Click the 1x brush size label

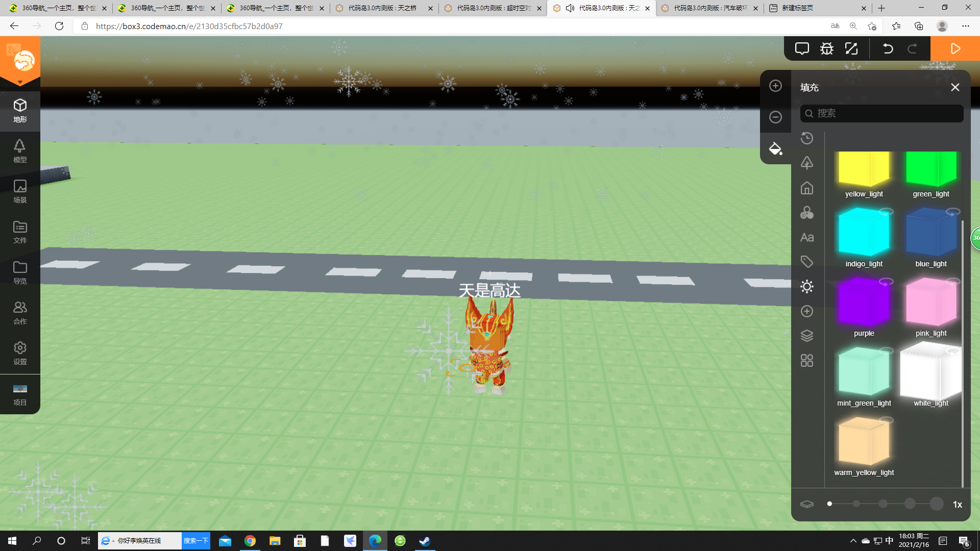pos(958,505)
